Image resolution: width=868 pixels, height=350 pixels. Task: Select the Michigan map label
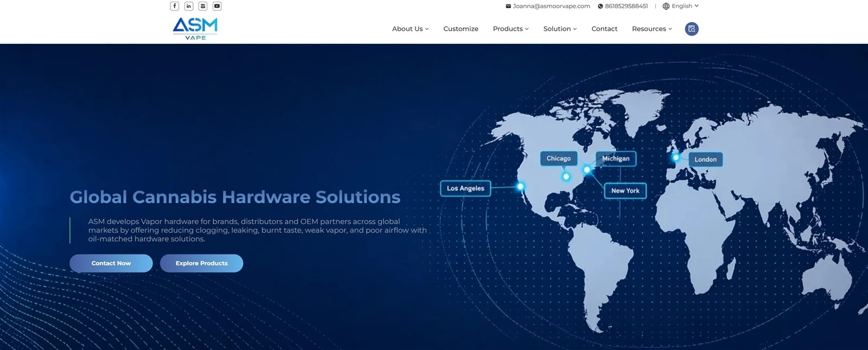[616, 158]
